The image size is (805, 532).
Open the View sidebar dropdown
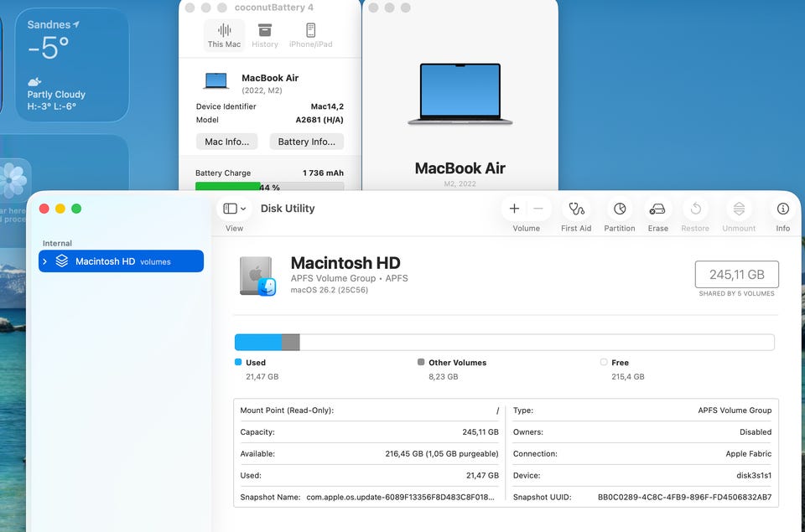235,209
